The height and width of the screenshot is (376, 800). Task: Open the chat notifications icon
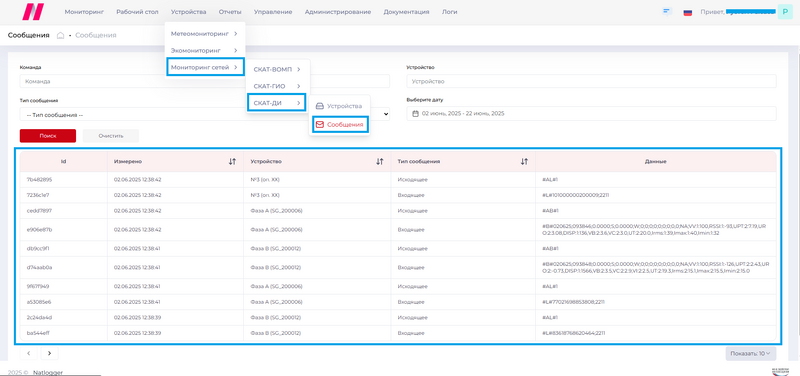point(666,11)
